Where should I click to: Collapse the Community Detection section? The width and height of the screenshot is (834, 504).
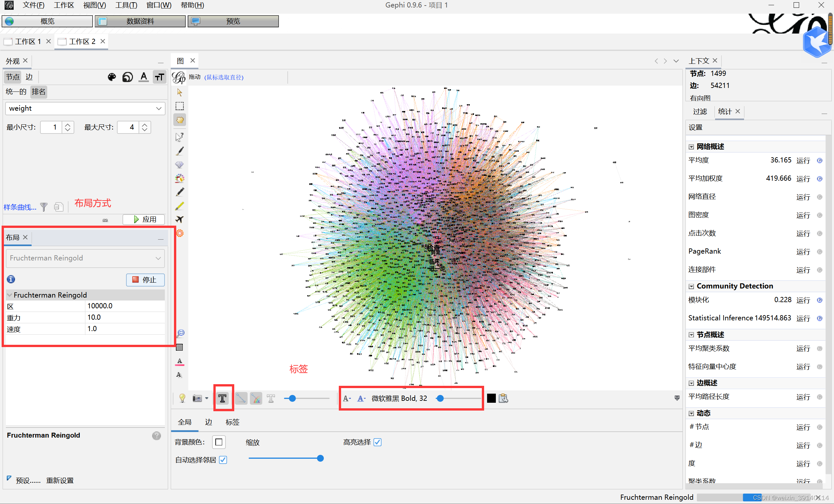pos(691,287)
